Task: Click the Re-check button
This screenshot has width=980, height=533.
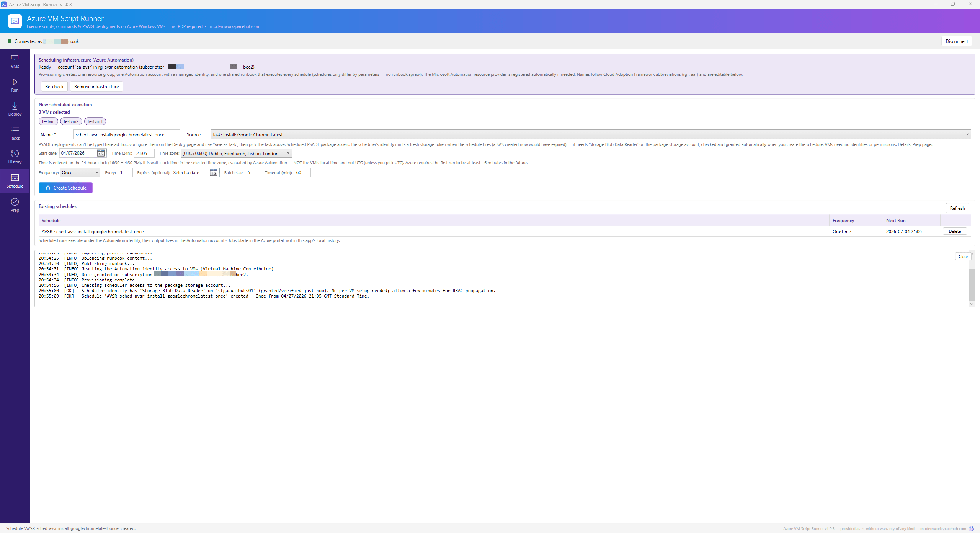Action: (54, 87)
